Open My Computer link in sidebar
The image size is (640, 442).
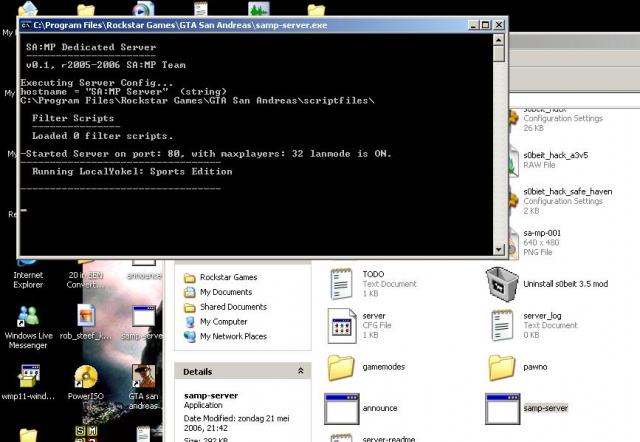[x=223, y=322]
